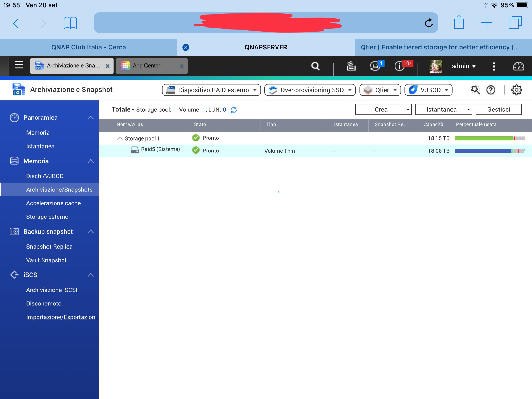This screenshot has height=399, width=532.
Task: Select Dischi/VJBOD in the sidebar
Action: click(45, 176)
